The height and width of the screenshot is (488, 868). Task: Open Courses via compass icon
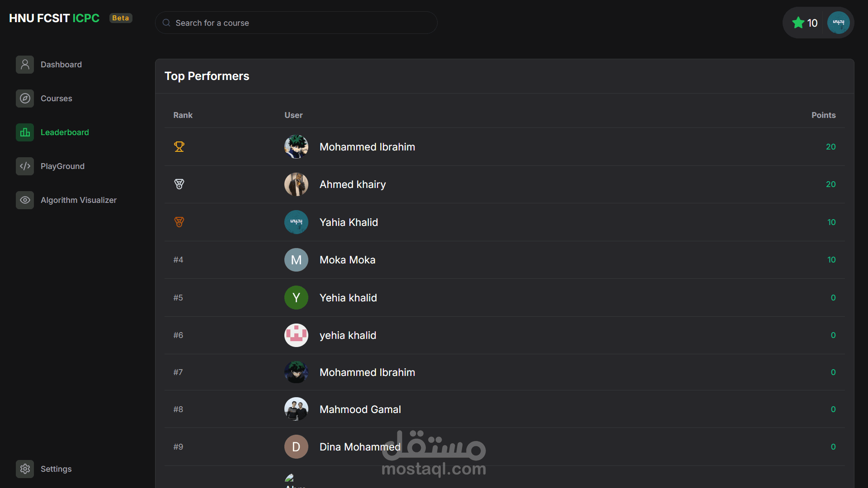[25, 99]
